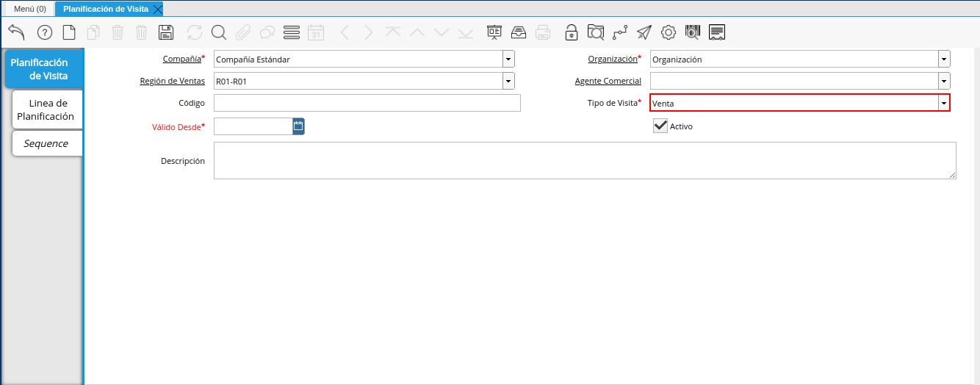
Task: Click the copy record icon
Action: (x=93, y=32)
